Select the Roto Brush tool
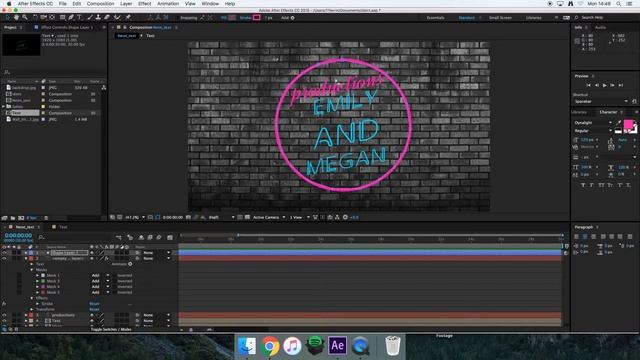Viewport: 640px width, 360px height. 118,18
